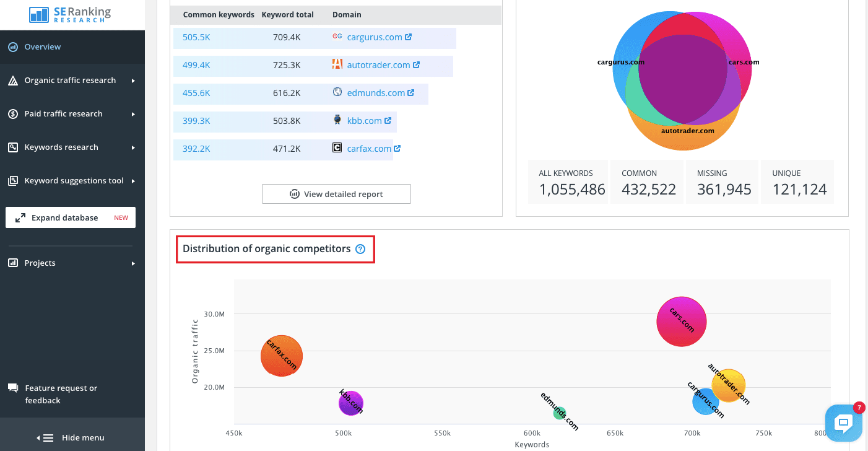The height and width of the screenshot is (451, 868).
Task: Click the Hide menu hamburger icon
Action: 48,437
